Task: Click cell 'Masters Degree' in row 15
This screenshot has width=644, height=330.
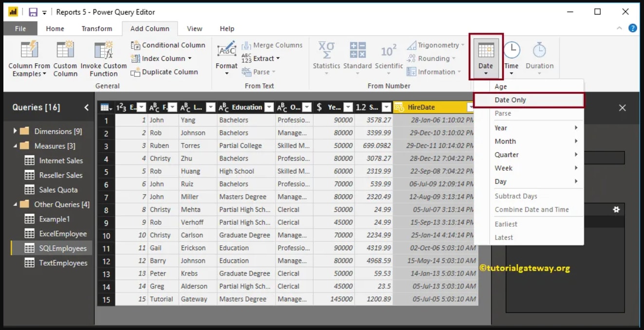Action: pyautogui.click(x=246, y=299)
